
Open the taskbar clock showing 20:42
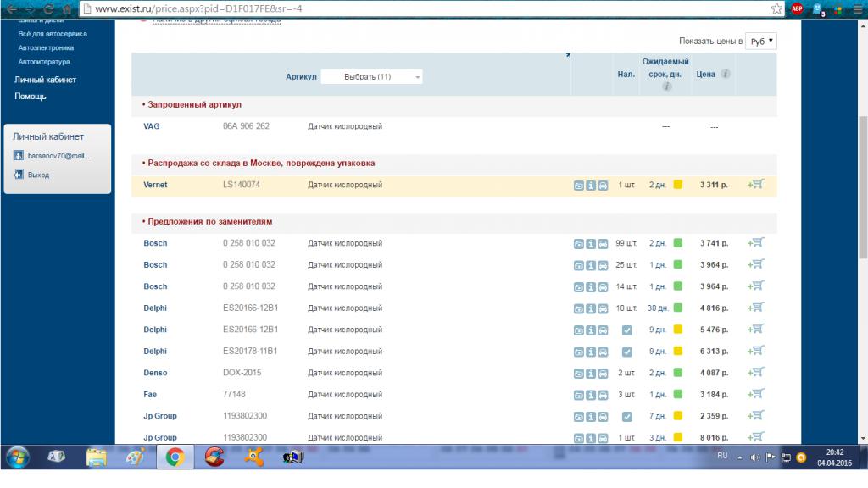point(834,457)
